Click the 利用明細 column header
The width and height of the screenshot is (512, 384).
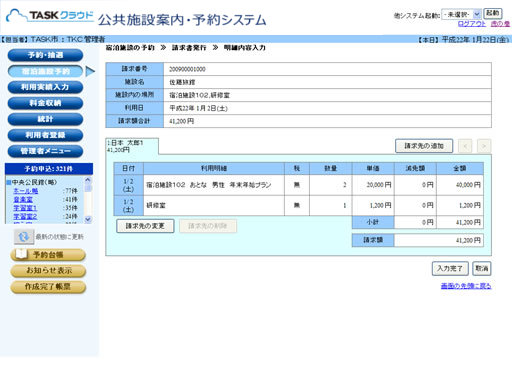tap(214, 168)
